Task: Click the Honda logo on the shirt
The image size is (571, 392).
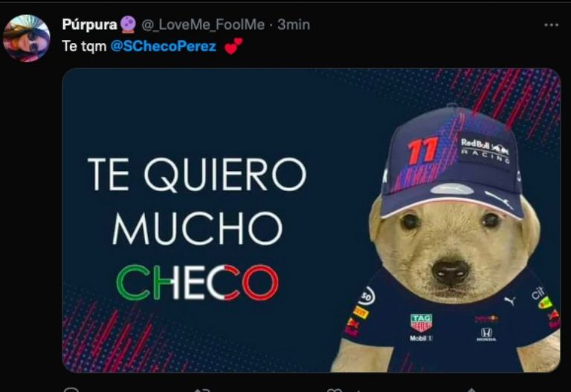Action: coord(486,334)
